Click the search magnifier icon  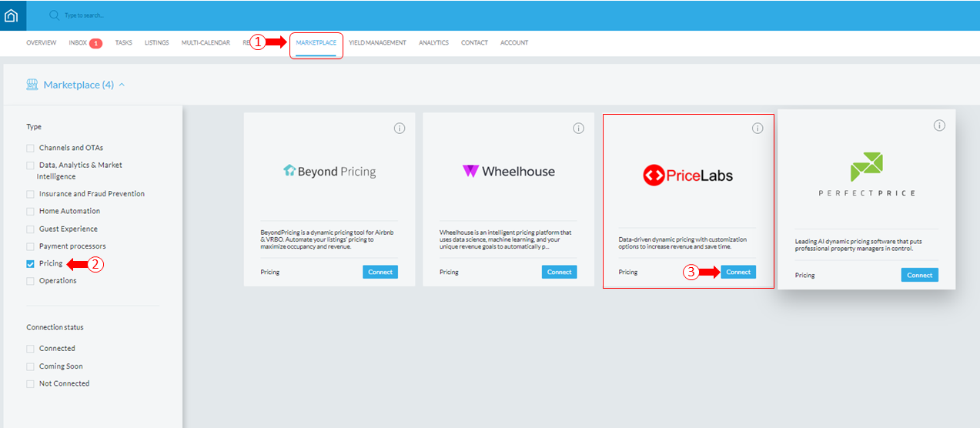point(54,15)
